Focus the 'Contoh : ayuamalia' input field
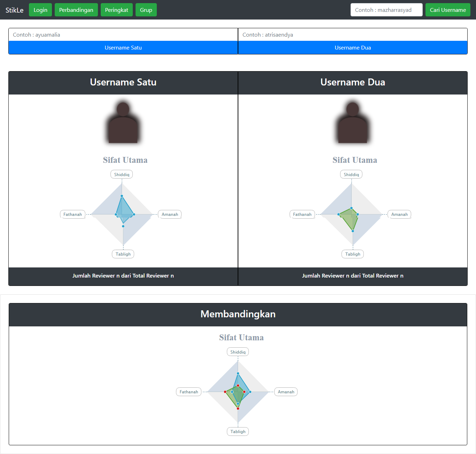The image size is (476, 454). pos(123,35)
